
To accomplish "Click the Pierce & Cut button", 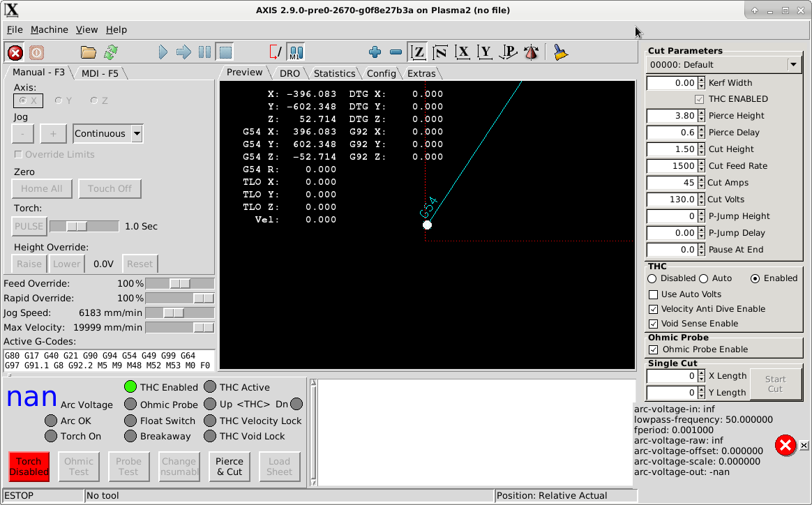I will (x=230, y=467).
